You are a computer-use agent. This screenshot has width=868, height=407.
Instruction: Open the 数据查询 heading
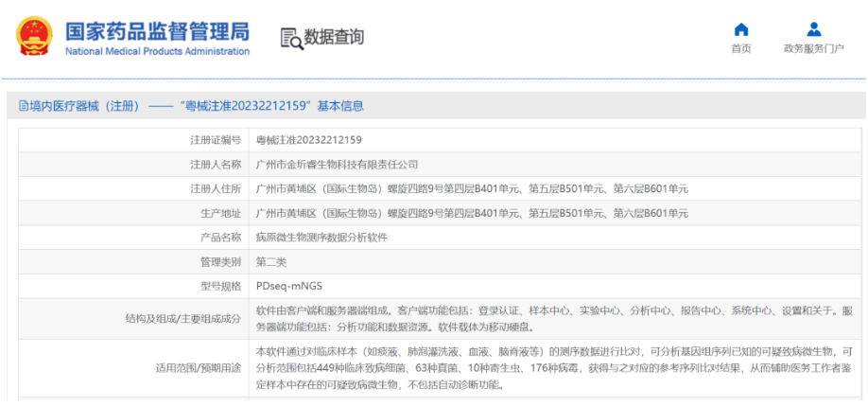pos(334,37)
